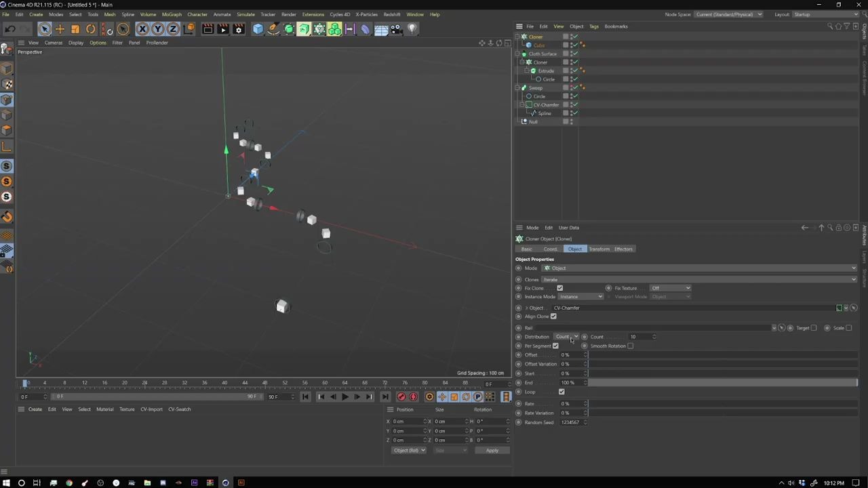Click the Camera object icon
Viewport: 868px width, 488px height.
[x=396, y=29]
